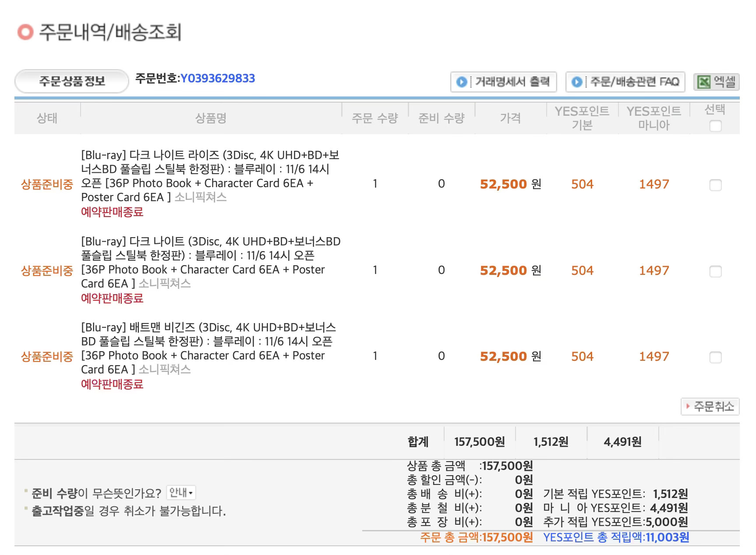Click the blue arrow icon on FAQ button
This screenshot has width=756, height=555.
pyautogui.click(x=577, y=82)
